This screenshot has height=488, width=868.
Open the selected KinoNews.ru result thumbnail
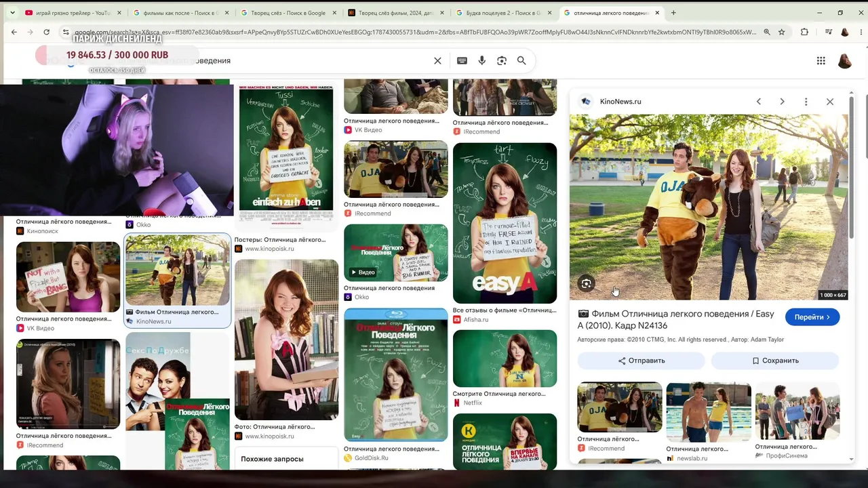click(178, 270)
